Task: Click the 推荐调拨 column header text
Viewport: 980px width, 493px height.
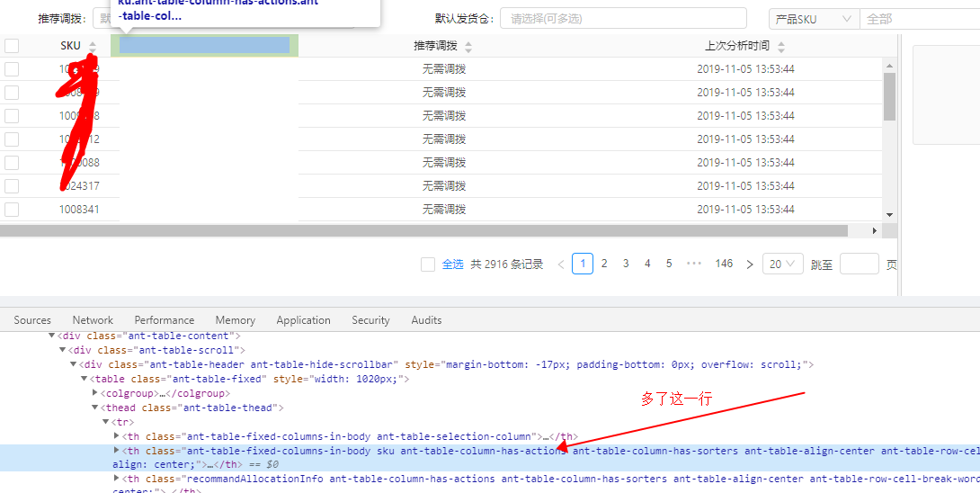Action: 435,46
